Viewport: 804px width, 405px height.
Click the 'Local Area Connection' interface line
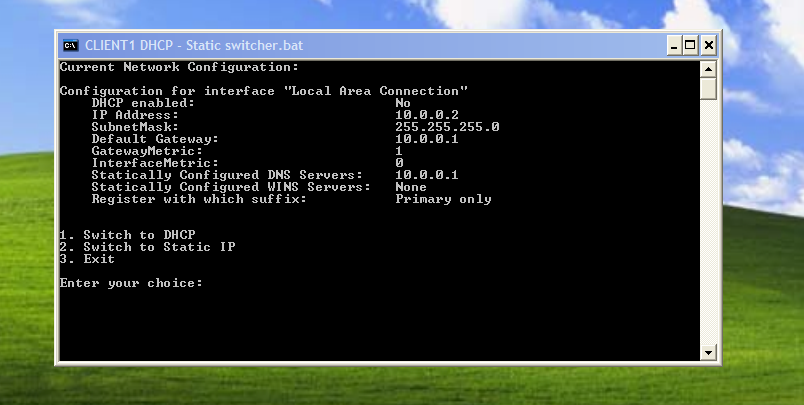(x=264, y=91)
